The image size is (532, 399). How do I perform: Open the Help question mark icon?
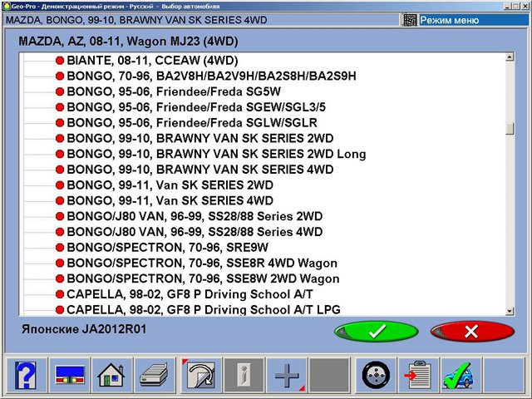tap(26, 375)
